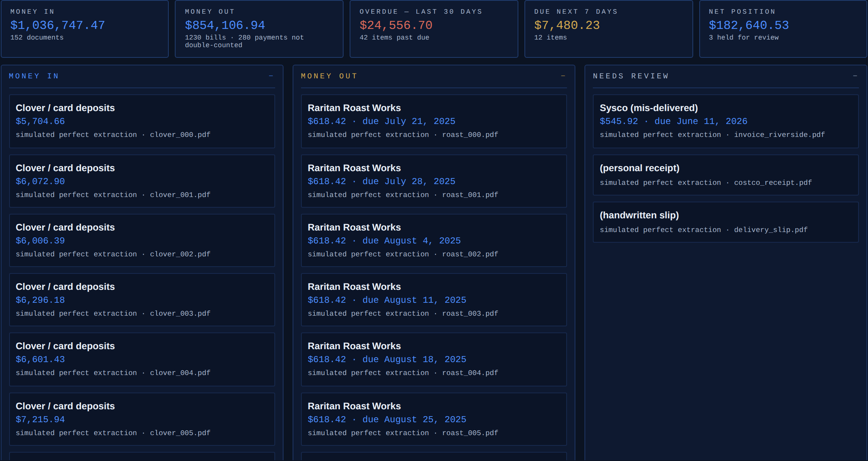Viewport: 868px width, 461px height.
Task: Click file name clover_002.pdf
Action: tap(180, 254)
